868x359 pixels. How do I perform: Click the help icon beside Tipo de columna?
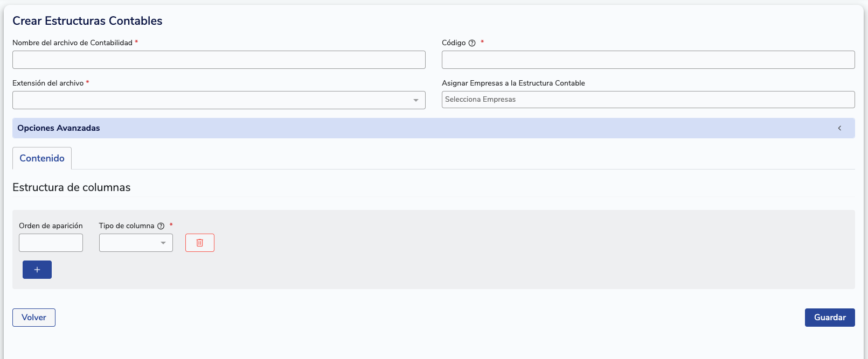pyautogui.click(x=161, y=226)
